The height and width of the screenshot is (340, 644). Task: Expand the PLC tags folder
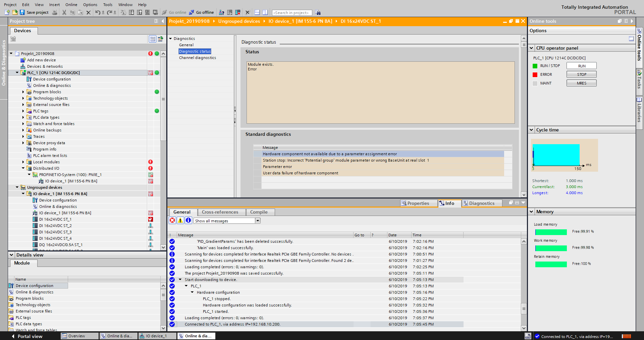[23, 111]
